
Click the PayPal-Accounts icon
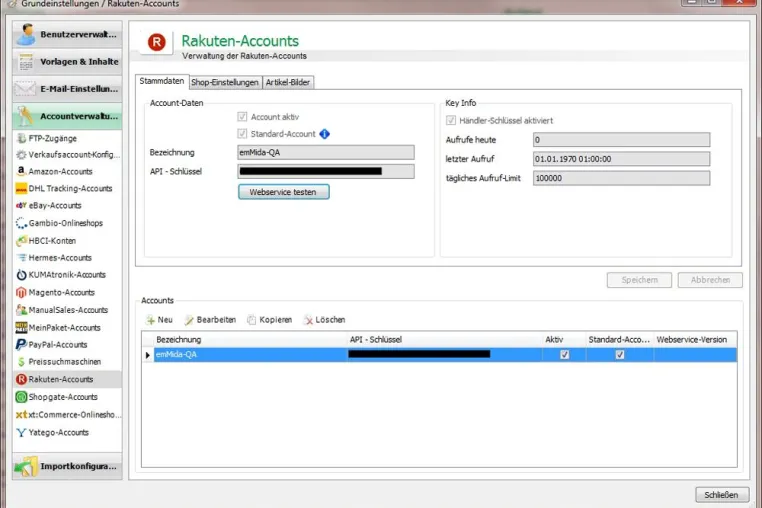(21, 344)
